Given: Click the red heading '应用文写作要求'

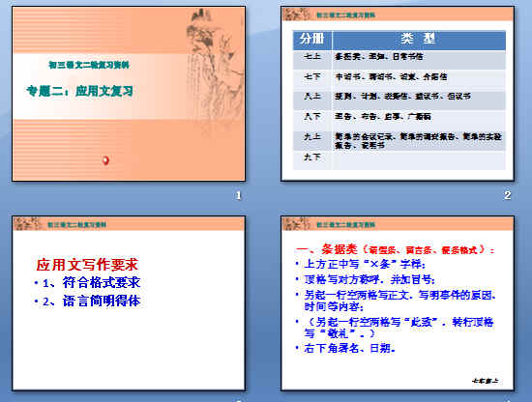Looking at the screenshot, I should coord(87,265).
